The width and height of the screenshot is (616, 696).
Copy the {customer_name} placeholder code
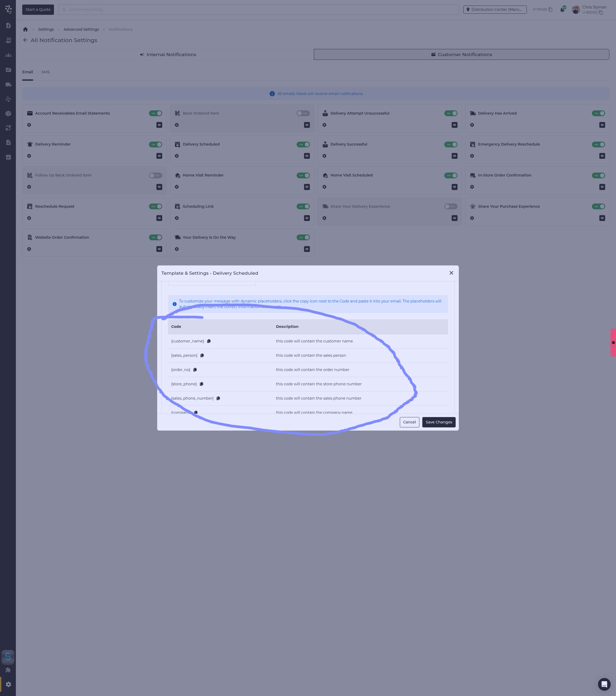tap(209, 341)
